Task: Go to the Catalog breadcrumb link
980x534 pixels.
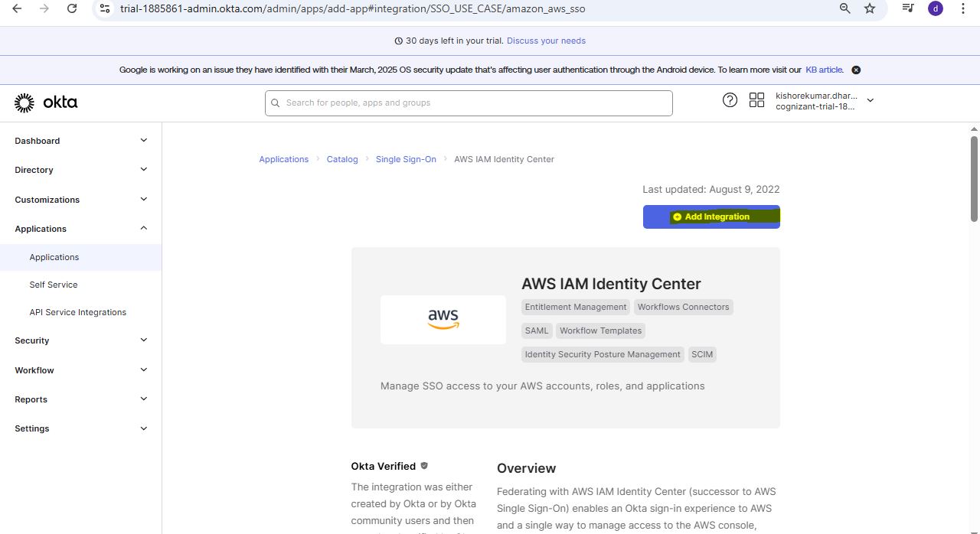Action: [x=342, y=159]
